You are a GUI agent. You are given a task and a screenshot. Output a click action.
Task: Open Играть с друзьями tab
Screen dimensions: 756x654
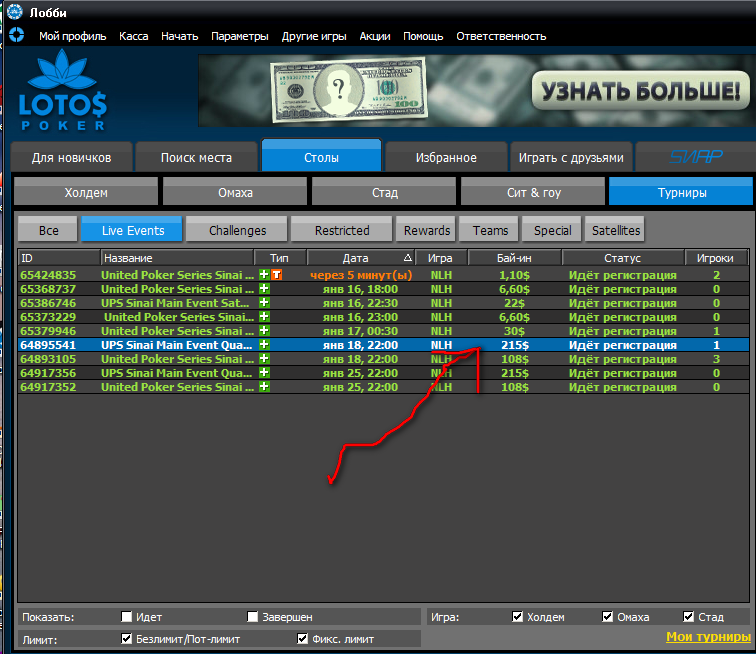pos(571,157)
